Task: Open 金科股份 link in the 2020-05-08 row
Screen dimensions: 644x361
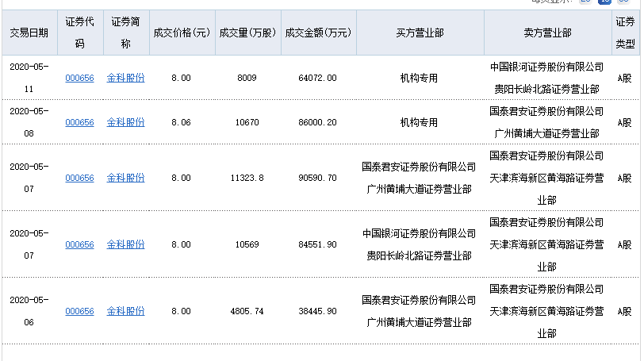Action: tap(125, 122)
